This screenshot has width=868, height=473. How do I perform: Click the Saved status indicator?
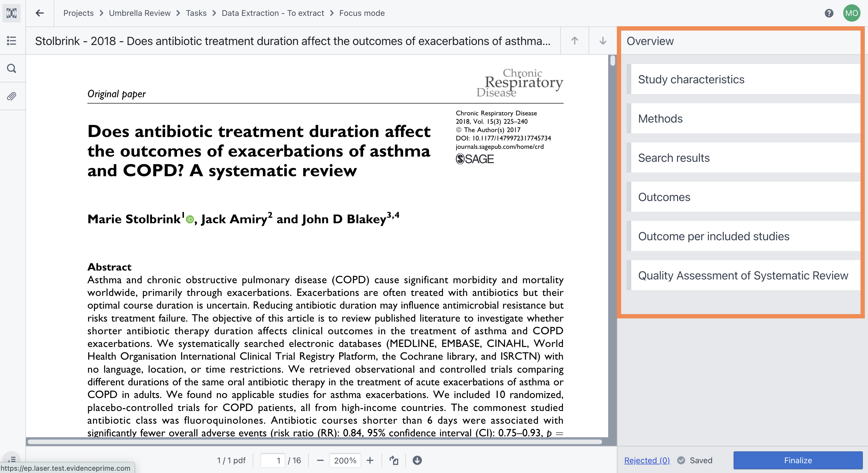tap(695, 460)
